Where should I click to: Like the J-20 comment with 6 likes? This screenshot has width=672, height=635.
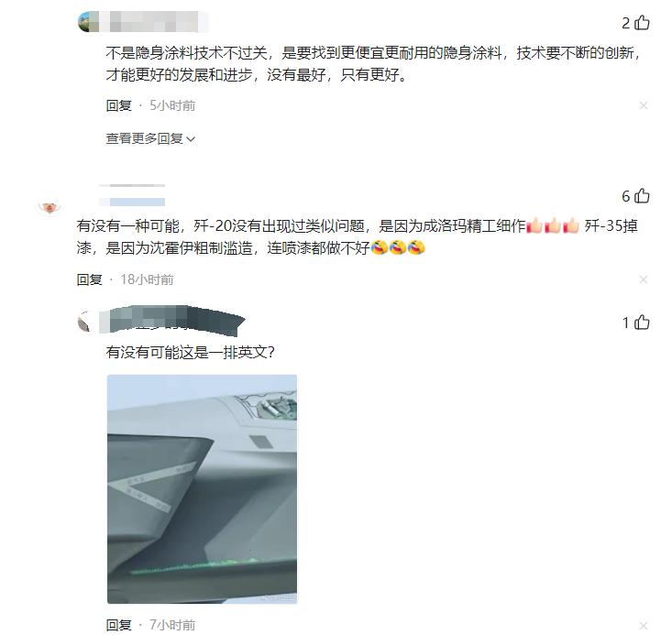tap(642, 196)
